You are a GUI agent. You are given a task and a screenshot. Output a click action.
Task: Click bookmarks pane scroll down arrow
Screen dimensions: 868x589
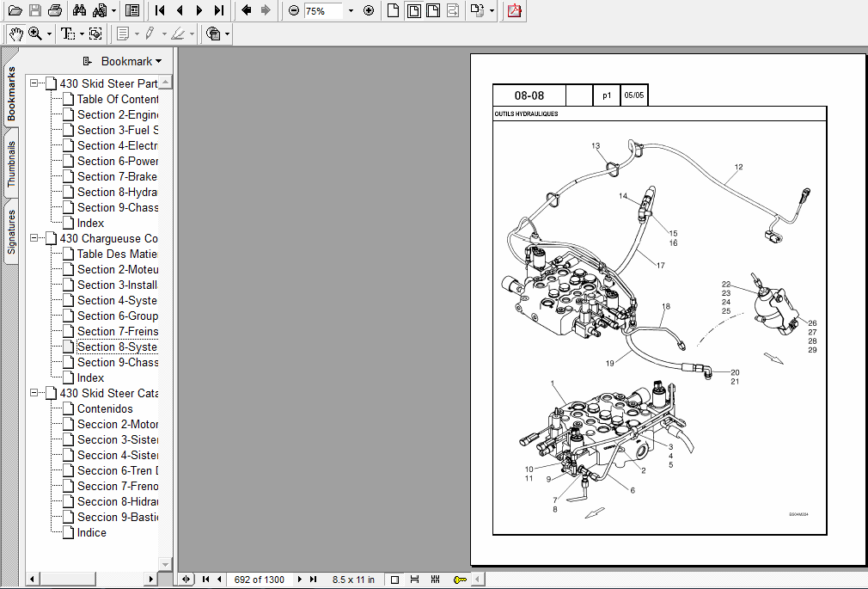166,564
